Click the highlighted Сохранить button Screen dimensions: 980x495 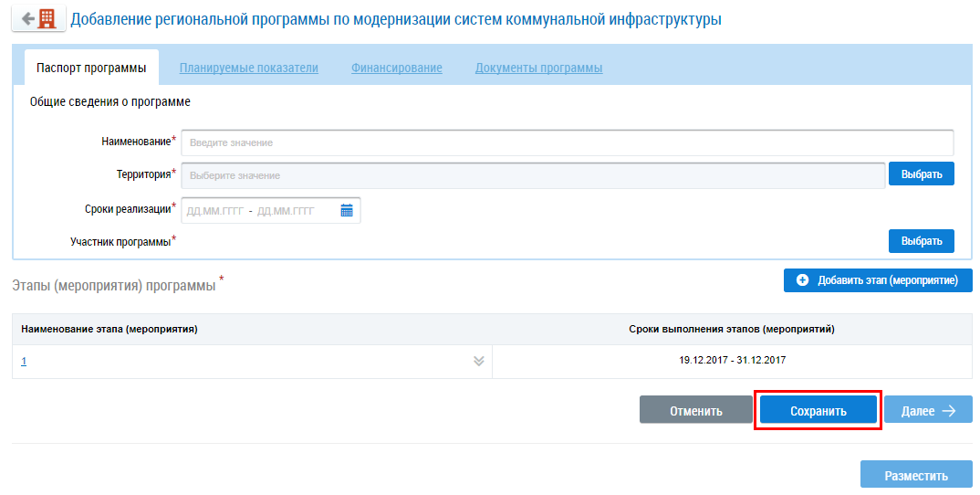point(818,411)
